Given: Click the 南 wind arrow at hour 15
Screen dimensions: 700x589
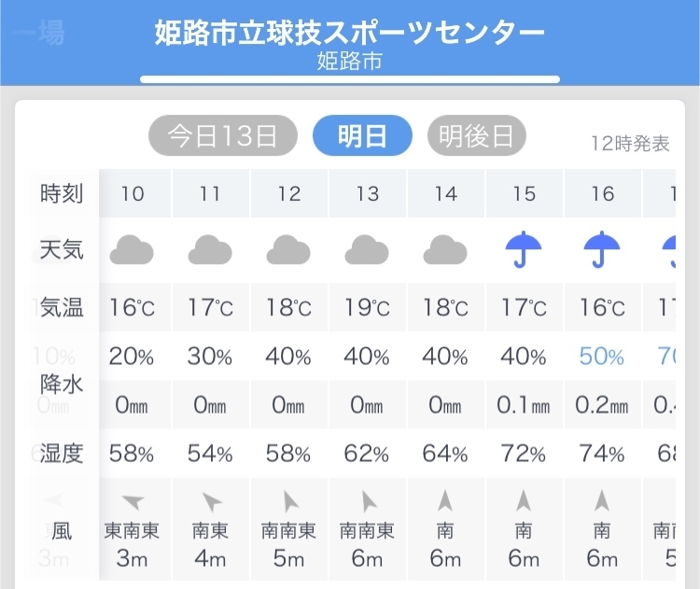Looking at the screenshot, I should click(x=524, y=500).
